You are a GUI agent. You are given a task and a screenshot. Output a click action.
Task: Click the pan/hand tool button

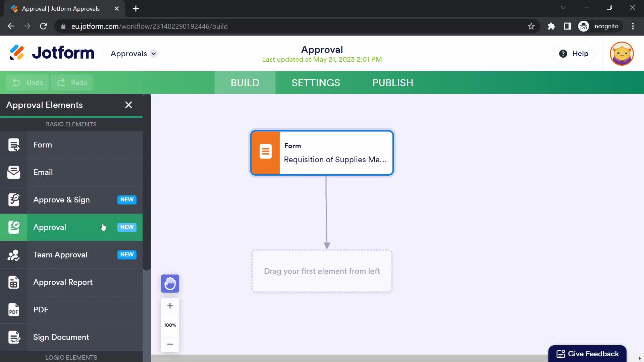click(170, 283)
